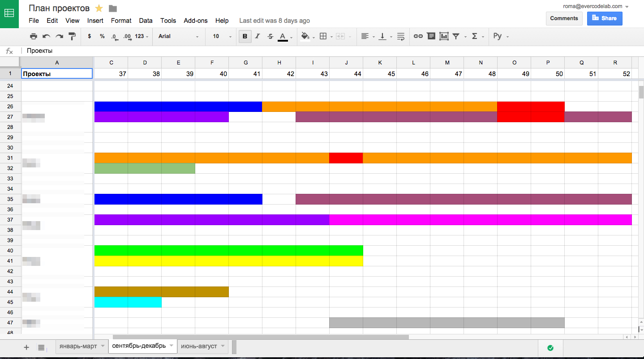644x359 pixels.
Task: Click the blue Share button
Action: click(604, 18)
